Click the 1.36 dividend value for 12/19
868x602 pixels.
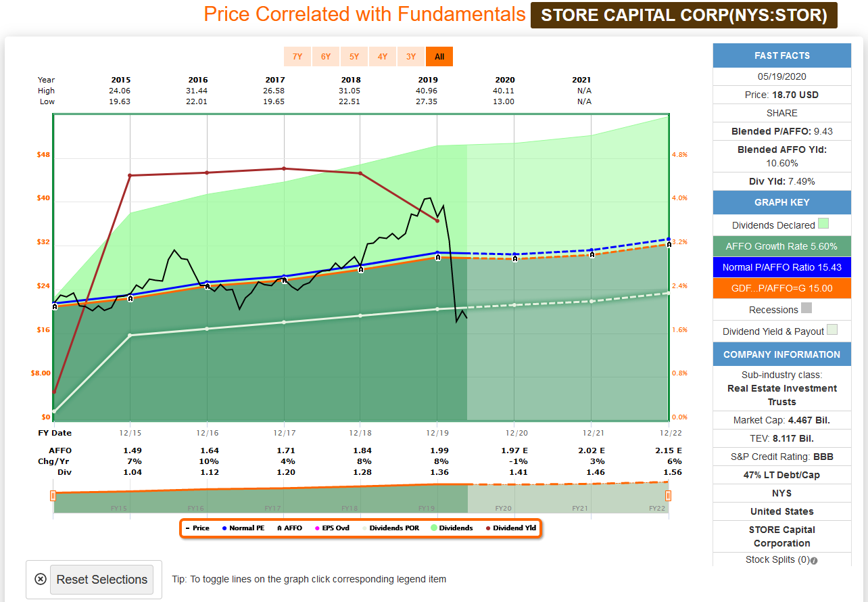click(437, 472)
